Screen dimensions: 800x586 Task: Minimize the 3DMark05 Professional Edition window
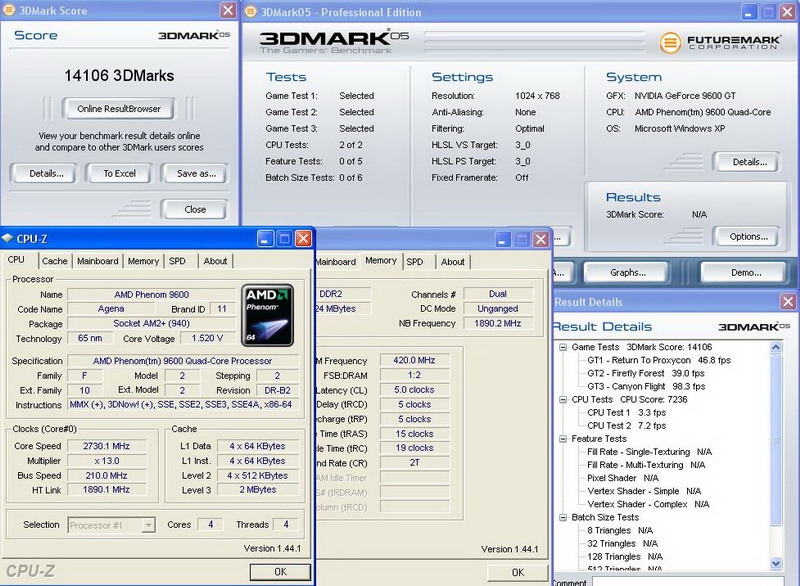(x=748, y=12)
